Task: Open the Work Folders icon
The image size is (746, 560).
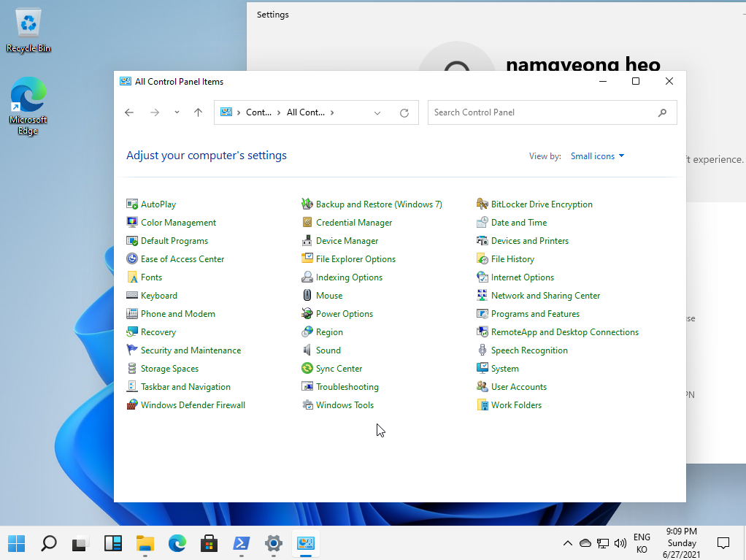Action: [x=482, y=405]
